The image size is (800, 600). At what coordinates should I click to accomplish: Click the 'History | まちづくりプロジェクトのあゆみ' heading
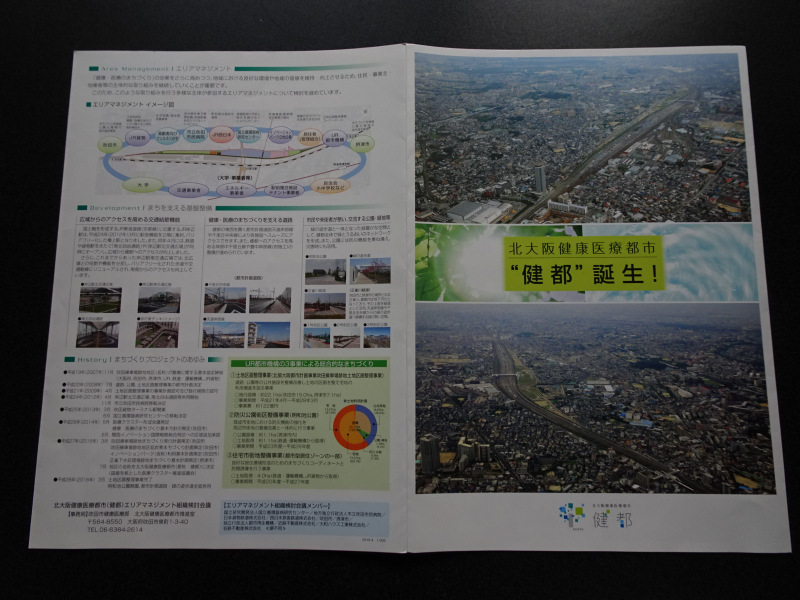pos(141,360)
